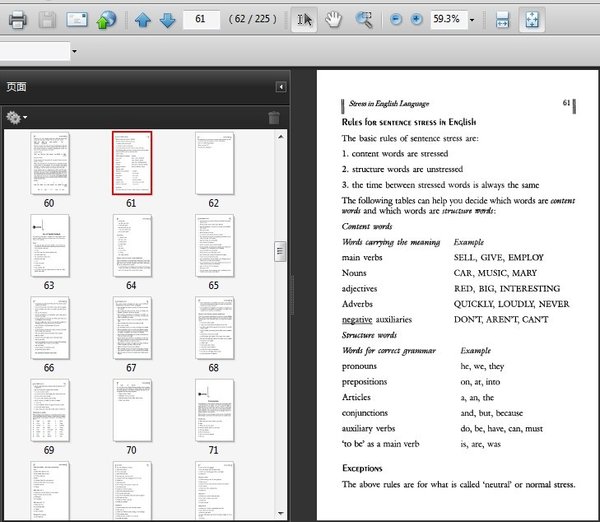Image resolution: width=600 pixels, height=522 pixels.
Task: Delete selected page with trash icon
Action: pyautogui.click(x=274, y=117)
